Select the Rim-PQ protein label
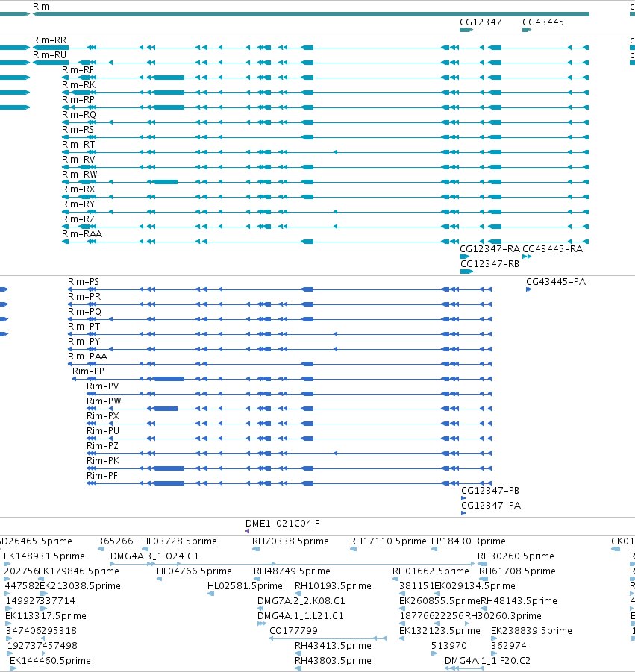This screenshot has width=635, height=672. click(x=84, y=312)
